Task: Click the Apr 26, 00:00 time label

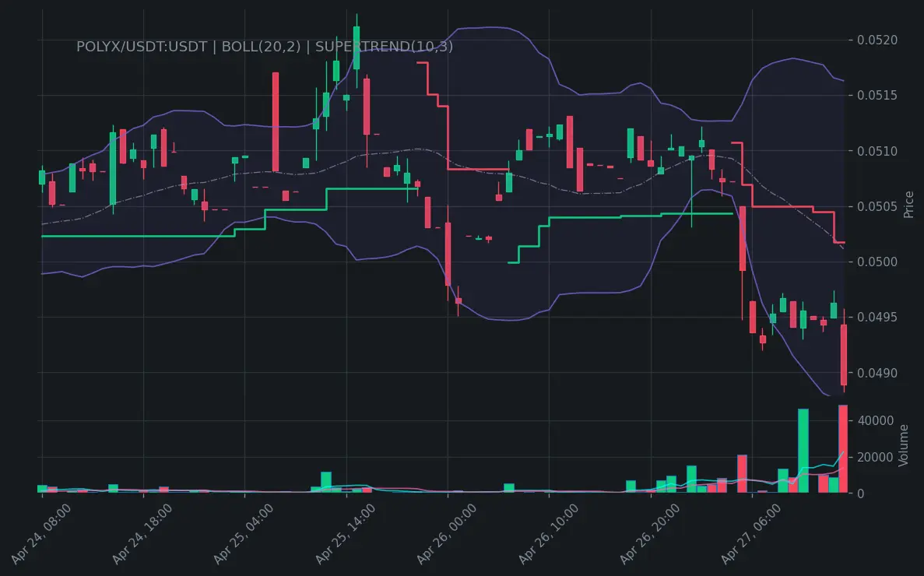Action: (x=447, y=534)
